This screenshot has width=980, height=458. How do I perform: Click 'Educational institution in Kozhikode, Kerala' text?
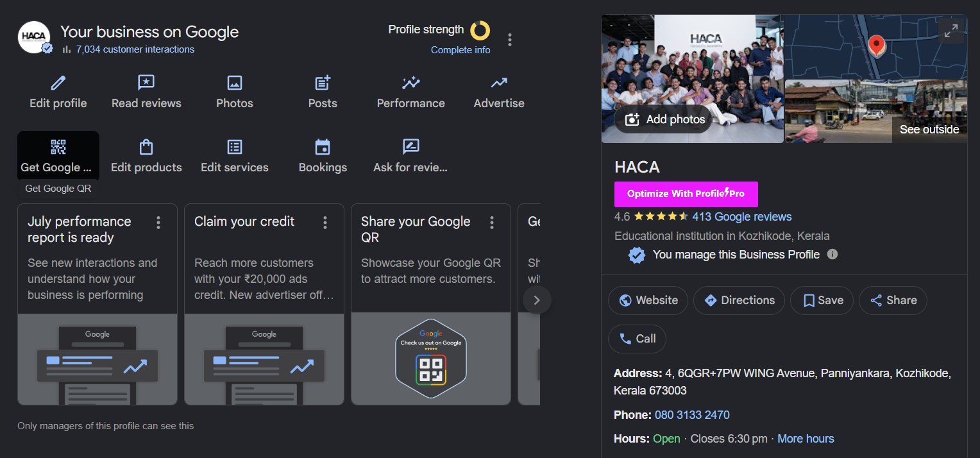[722, 235]
